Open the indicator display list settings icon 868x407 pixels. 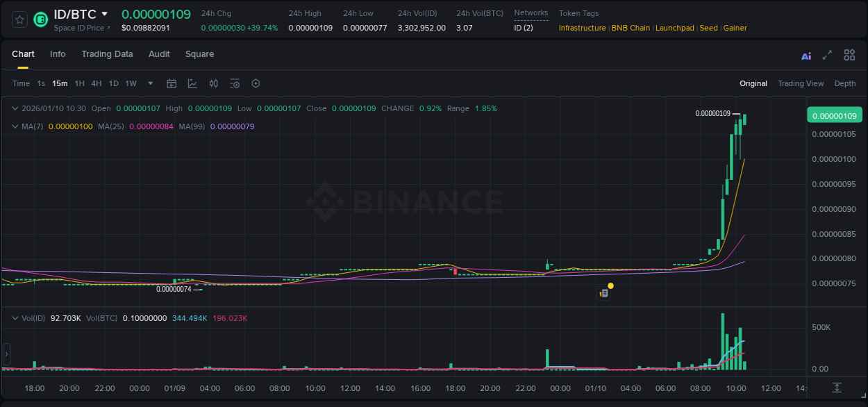[235, 83]
